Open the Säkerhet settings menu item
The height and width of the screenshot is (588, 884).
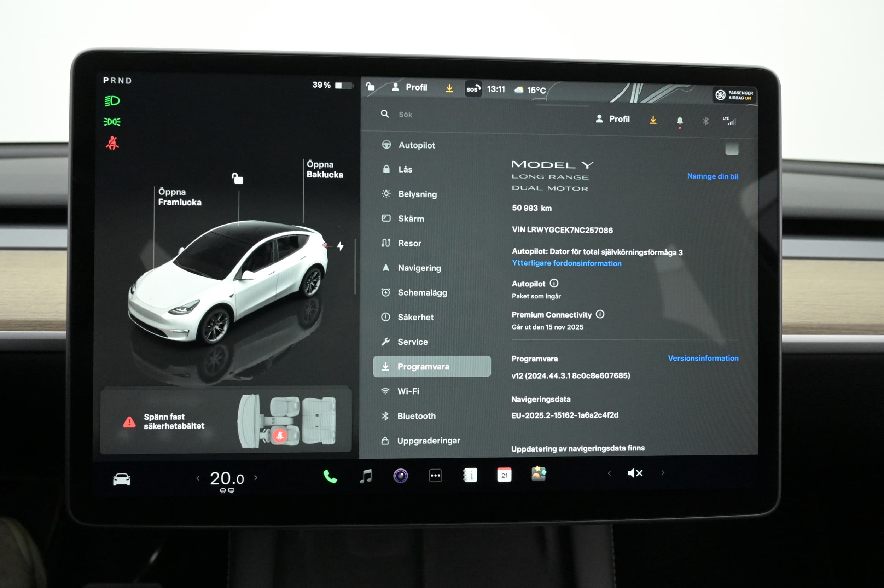415,317
